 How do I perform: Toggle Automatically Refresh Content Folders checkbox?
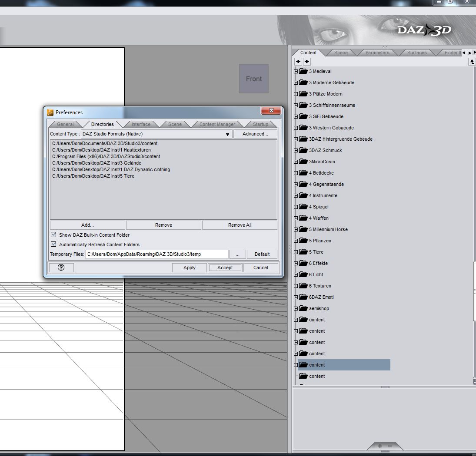(54, 244)
